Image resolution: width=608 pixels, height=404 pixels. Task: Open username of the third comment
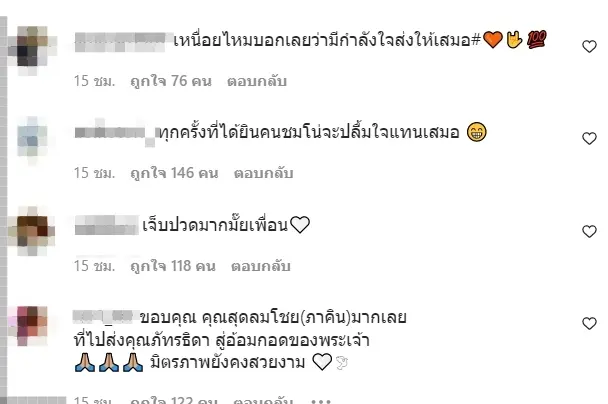coord(107,226)
